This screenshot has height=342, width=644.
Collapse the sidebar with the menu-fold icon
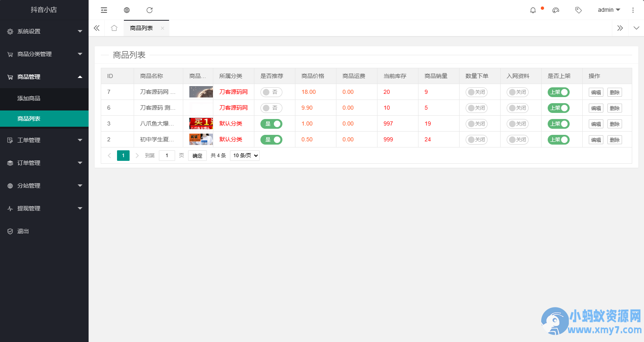(x=104, y=10)
